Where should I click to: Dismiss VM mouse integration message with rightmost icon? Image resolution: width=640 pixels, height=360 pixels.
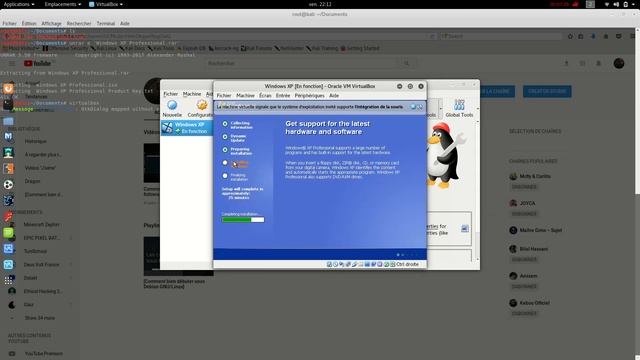point(420,107)
